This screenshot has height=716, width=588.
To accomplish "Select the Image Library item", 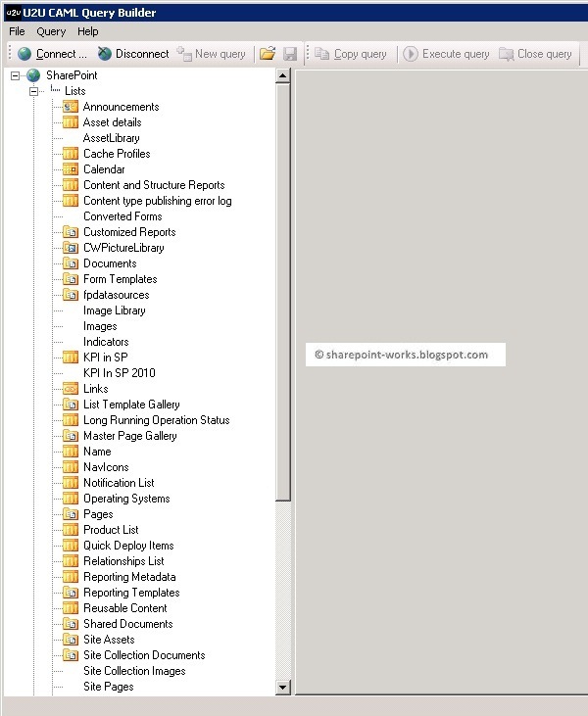I will (115, 310).
